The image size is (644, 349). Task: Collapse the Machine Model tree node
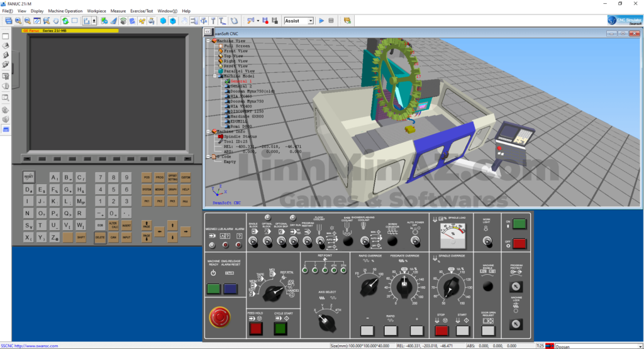pyautogui.click(x=214, y=76)
